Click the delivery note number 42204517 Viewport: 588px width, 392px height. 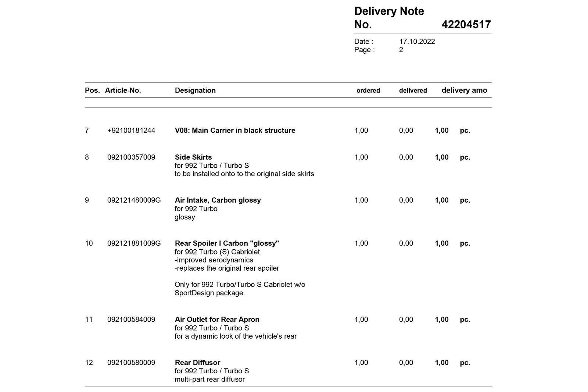[466, 25]
